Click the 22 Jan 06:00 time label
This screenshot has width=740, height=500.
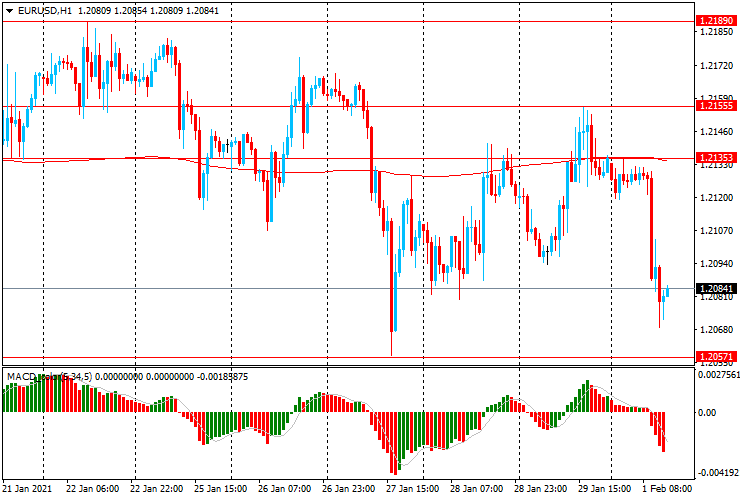(x=92, y=488)
